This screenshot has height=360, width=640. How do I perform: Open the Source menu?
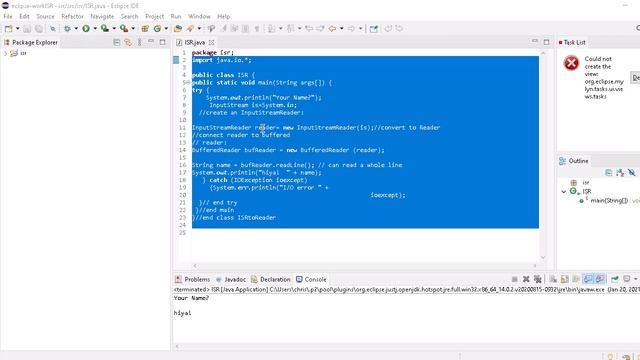pos(45,16)
